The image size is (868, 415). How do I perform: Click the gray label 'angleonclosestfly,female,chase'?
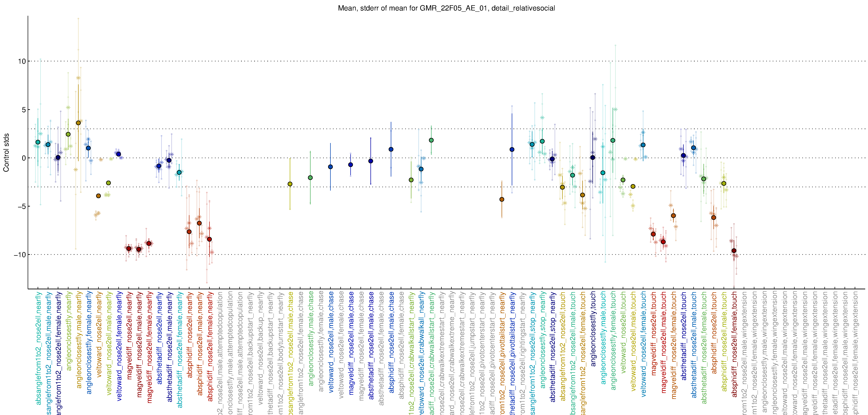coord(321,341)
